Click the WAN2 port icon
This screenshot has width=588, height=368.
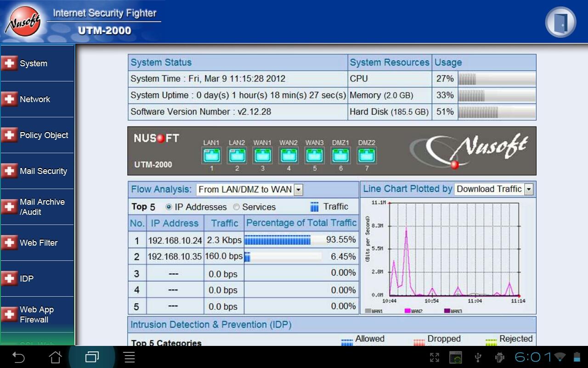[288, 156]
